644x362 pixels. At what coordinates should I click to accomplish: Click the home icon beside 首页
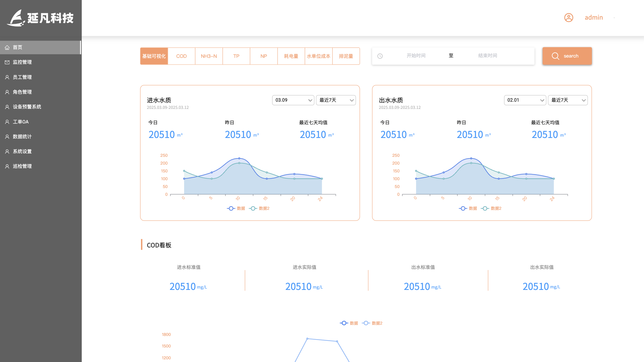click(7, 48)
